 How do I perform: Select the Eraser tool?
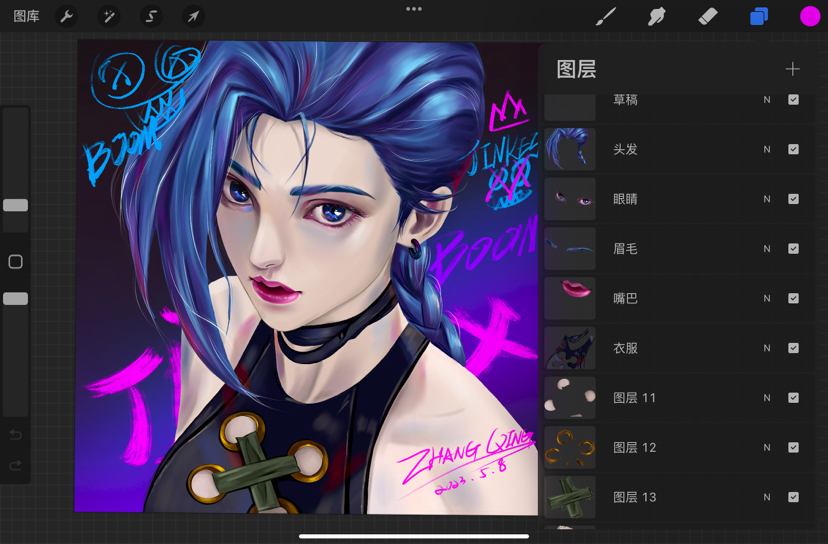tap(708, 16)
